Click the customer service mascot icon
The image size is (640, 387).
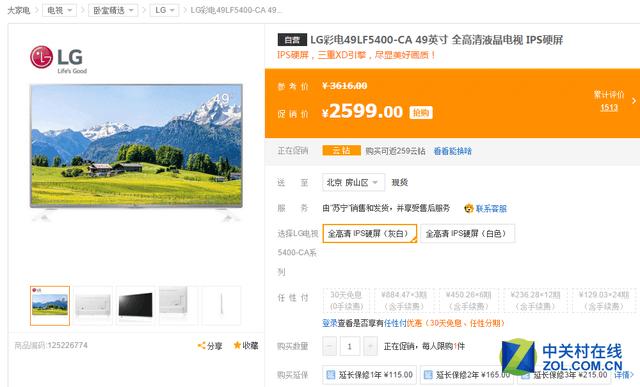[x=469, y=209]
